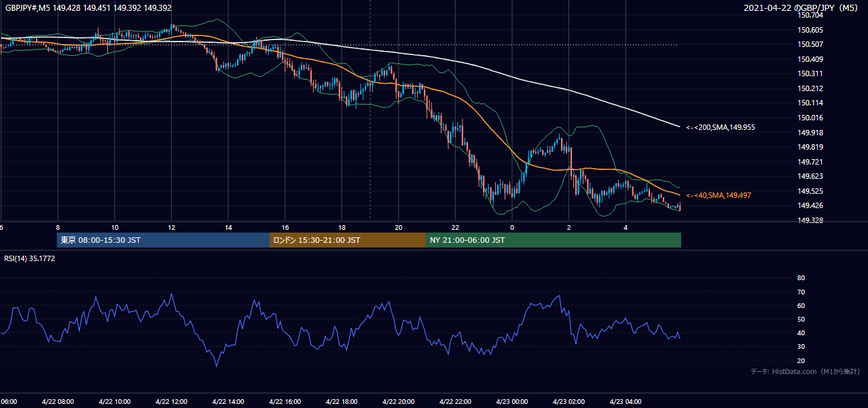
Task: Click the 4/22 12:00 date label
Action: [x=171, y=401]
